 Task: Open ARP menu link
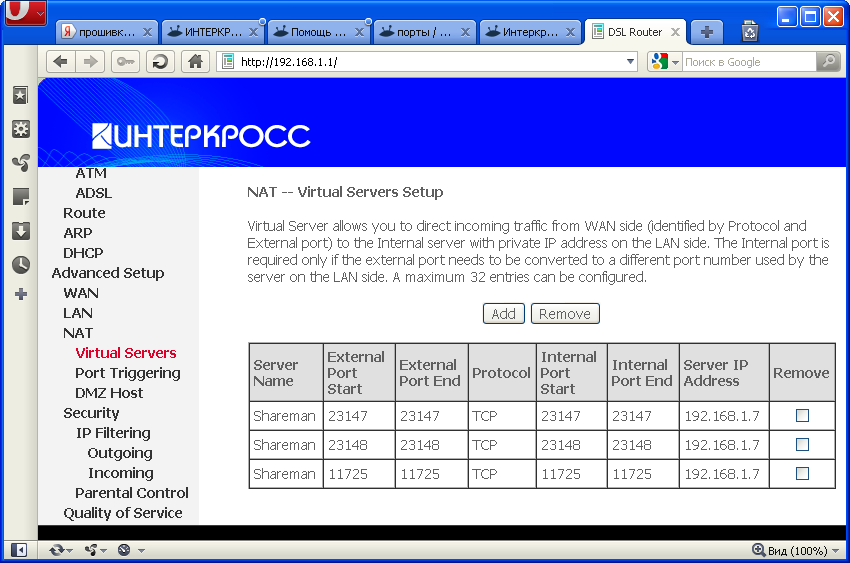(78, 232)
